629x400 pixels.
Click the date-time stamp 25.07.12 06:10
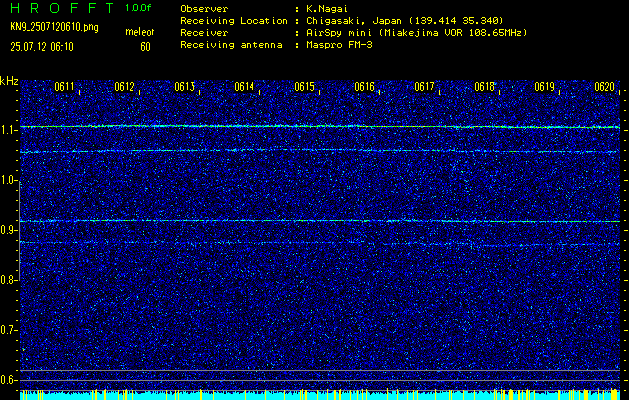tap(42, 47)
